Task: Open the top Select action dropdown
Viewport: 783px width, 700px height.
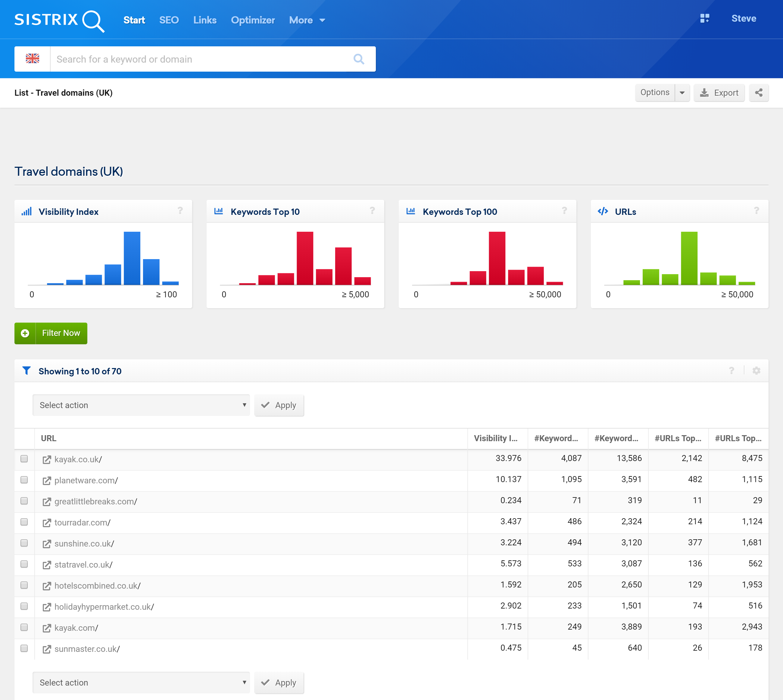Action: click(141, 405)
